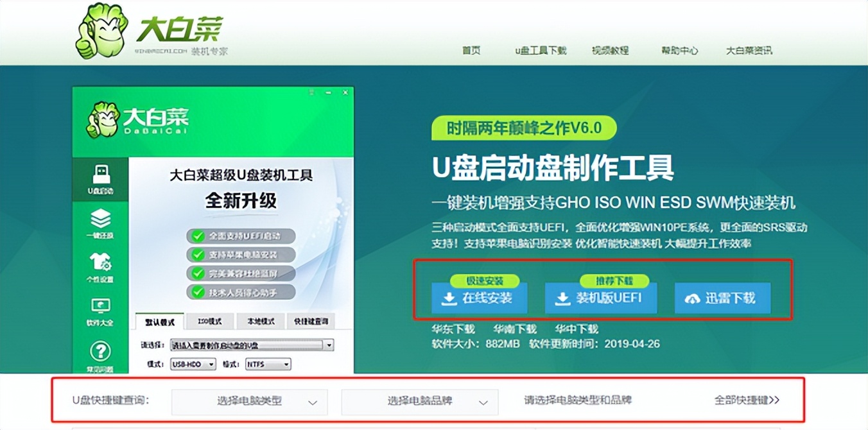The image size is (868, 430).
Task: Open the U盘 device selection combo box
Action: [252, 345]
